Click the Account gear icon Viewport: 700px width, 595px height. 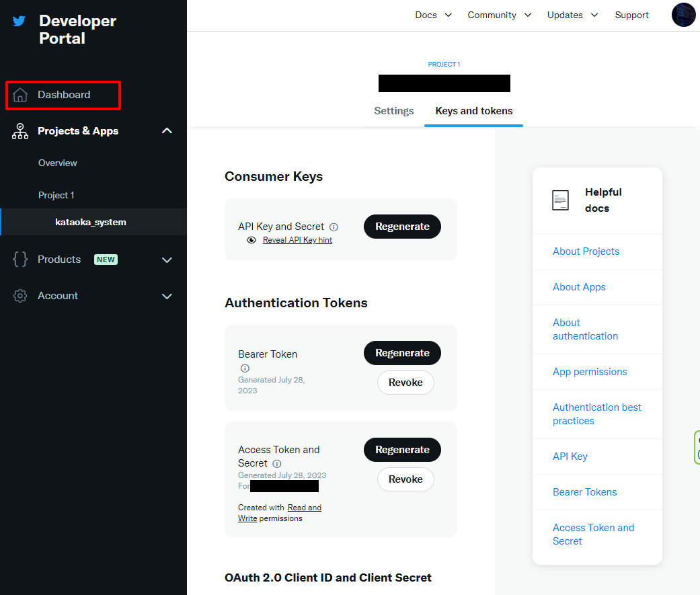point(20,296)
